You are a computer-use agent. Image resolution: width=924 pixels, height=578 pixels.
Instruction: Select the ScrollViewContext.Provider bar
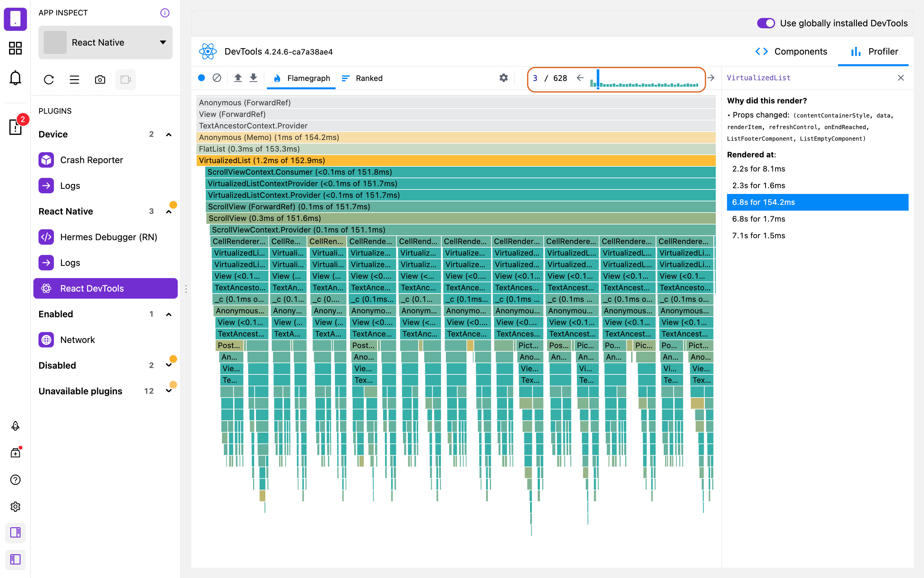tap(462, 230)
